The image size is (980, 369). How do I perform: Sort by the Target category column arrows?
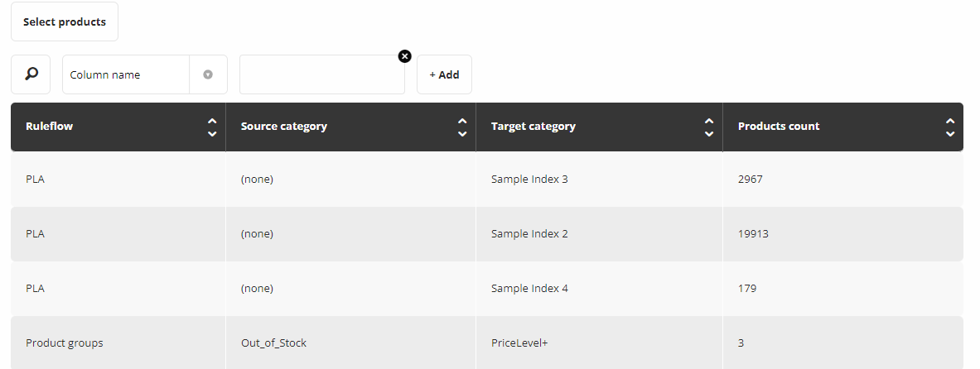pos(709,127)
